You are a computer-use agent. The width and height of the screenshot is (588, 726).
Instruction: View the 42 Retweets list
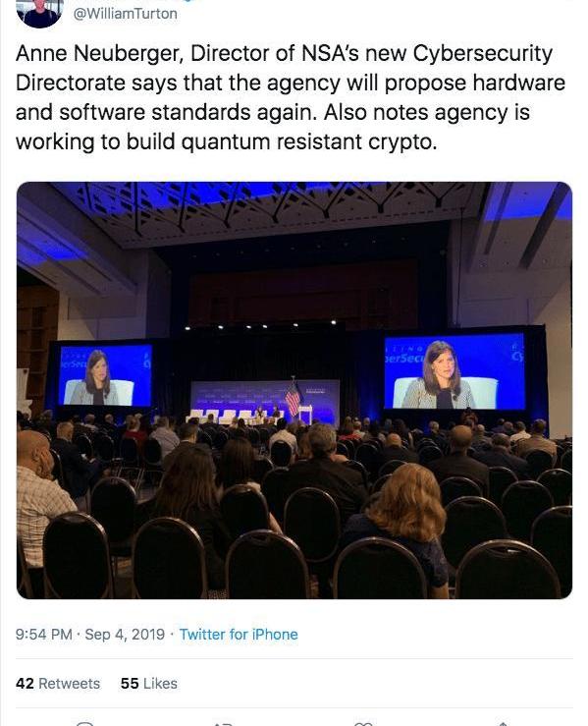tap(58, 684)
